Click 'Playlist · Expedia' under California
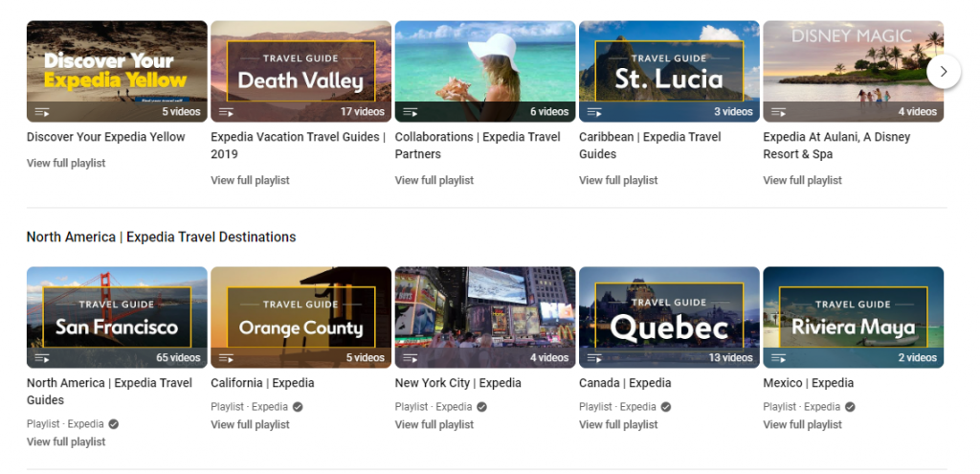The height and width of the screenshot is (474, 980). (x=250, y=407)
